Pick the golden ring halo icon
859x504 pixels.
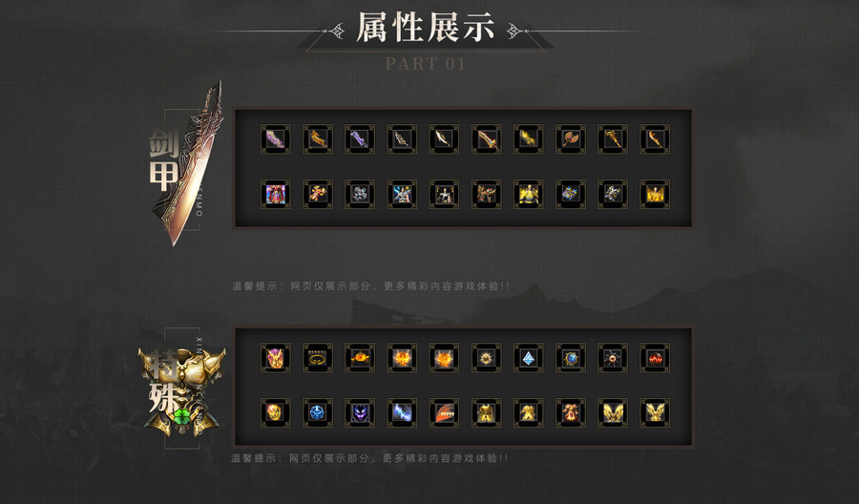click(x=318, y=358)
